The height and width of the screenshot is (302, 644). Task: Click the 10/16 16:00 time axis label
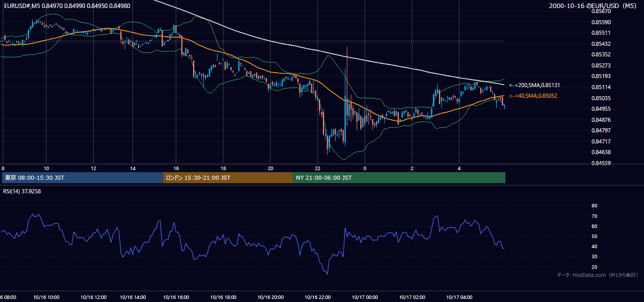[x=175, y=297]
